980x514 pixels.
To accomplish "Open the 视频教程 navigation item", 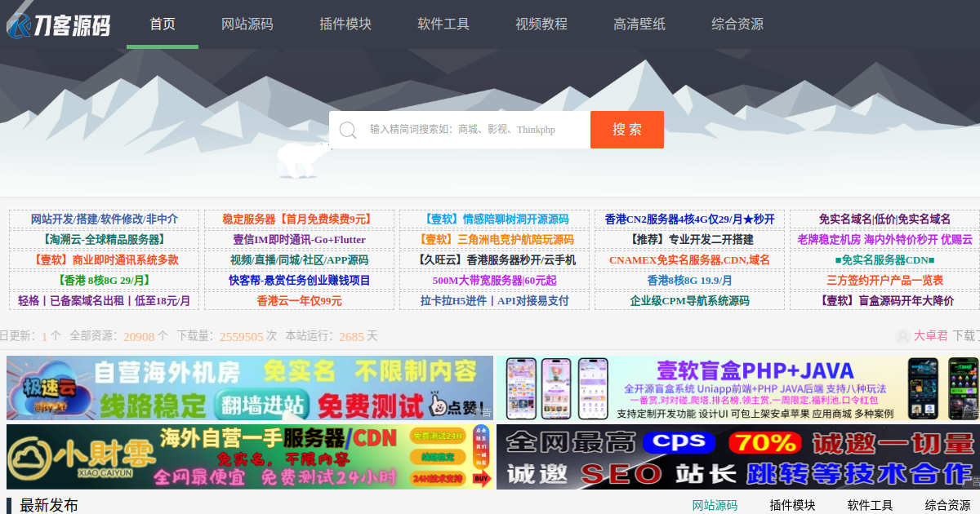I will tap(541, 24).
